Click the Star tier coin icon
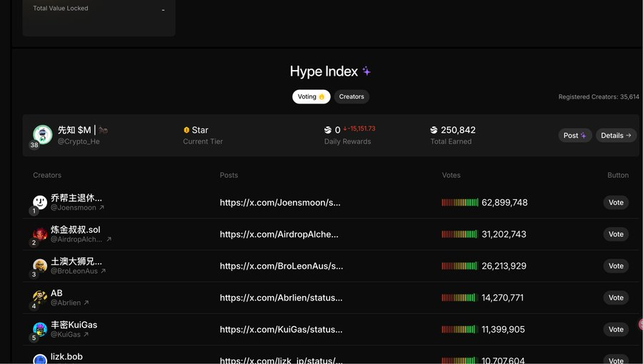The width and height of the screenshot is (643, 364). (186, 130)
